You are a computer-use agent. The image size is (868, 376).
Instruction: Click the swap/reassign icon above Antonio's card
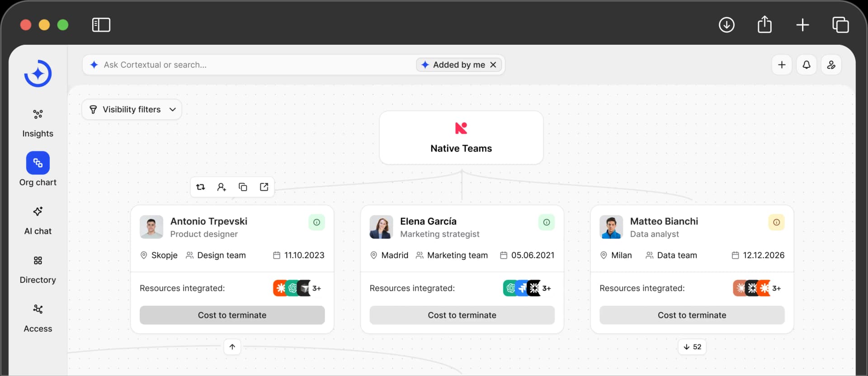[x=201, y=187]
